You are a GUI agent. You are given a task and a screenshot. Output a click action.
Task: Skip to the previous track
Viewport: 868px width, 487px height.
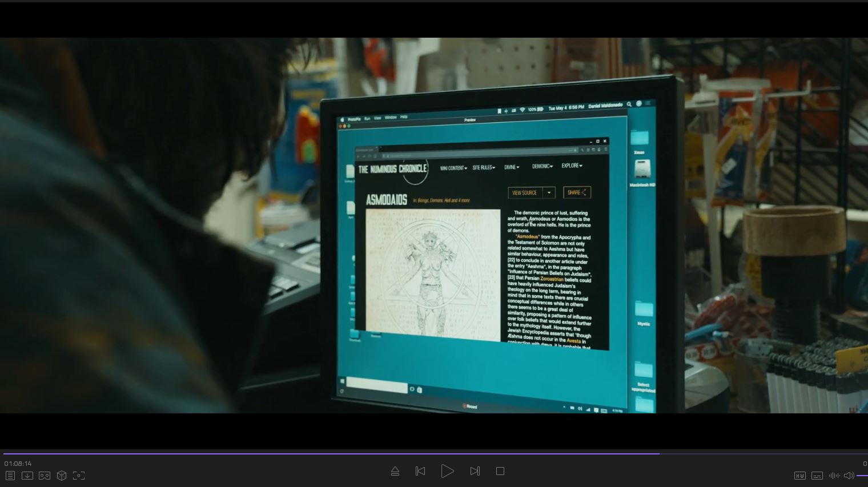coord(420,471)
